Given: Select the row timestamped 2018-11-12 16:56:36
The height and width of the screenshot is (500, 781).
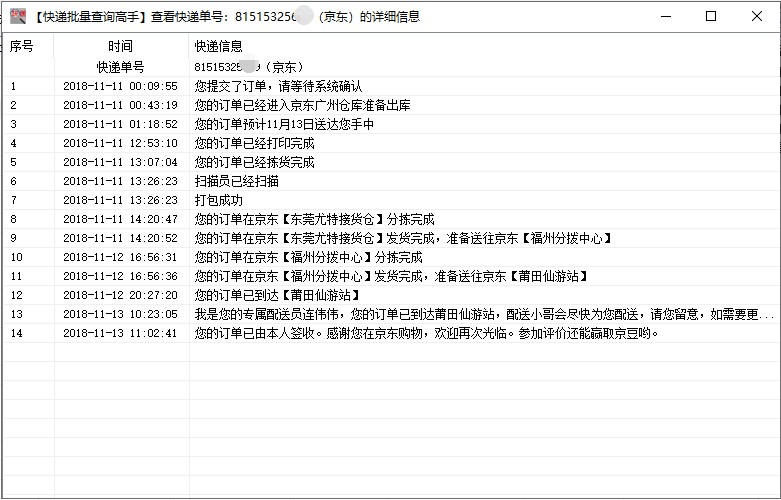Looking at the screenshot, I should coord(391,276).
